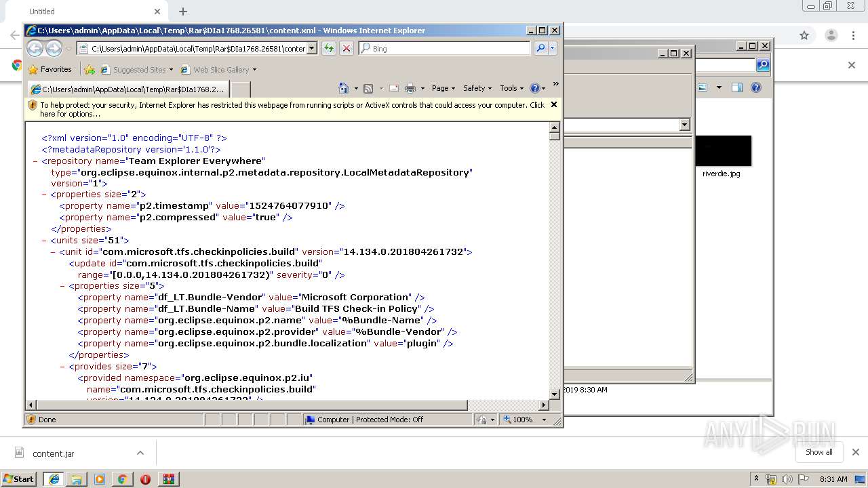Toggle preview pane in background explorer window

pos(737,87)
